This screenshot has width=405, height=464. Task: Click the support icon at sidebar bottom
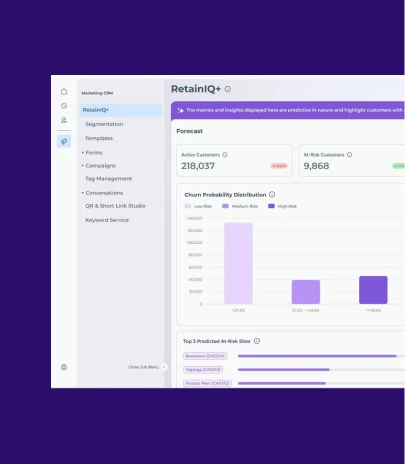(64, 367)
